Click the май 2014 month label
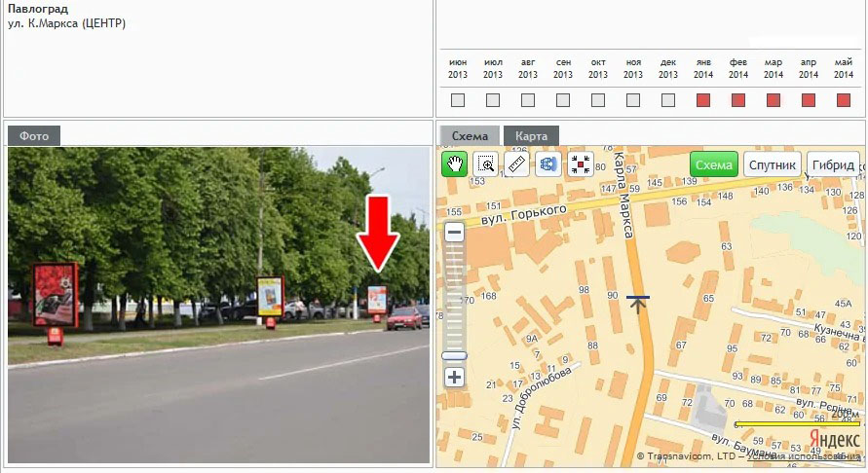The height and width of the screenshot is (473, 868). pyautogui.click(x=844, y=68)
